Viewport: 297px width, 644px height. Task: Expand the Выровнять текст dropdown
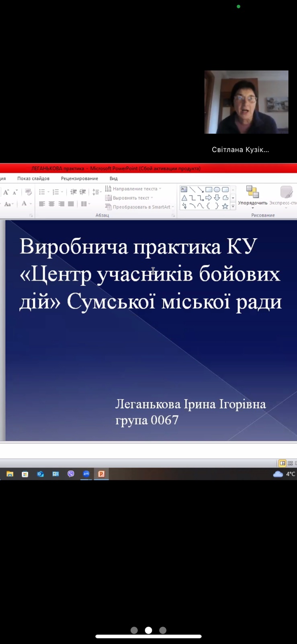click(x=129, y=198)
